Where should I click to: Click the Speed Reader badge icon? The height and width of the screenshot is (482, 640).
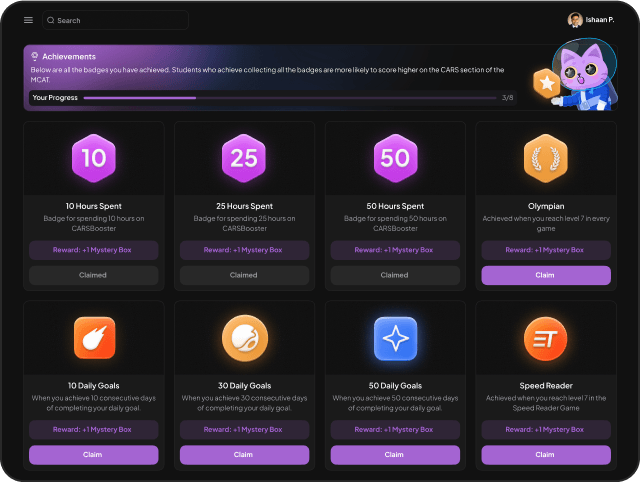pos(545,339)
